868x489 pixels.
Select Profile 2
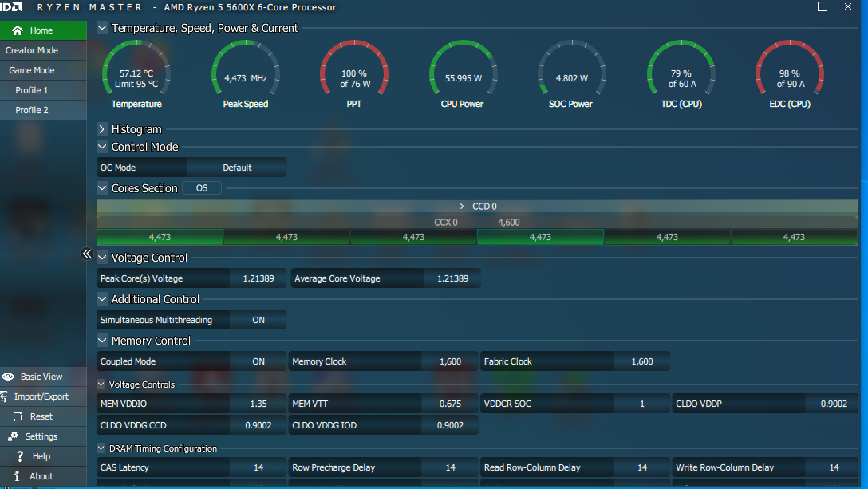[43, 110]
